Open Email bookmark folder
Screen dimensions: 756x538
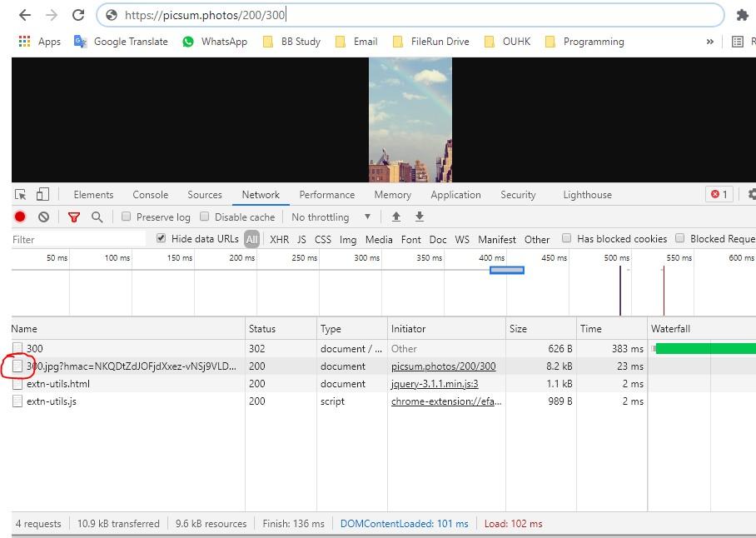click(x=356, y=42)
